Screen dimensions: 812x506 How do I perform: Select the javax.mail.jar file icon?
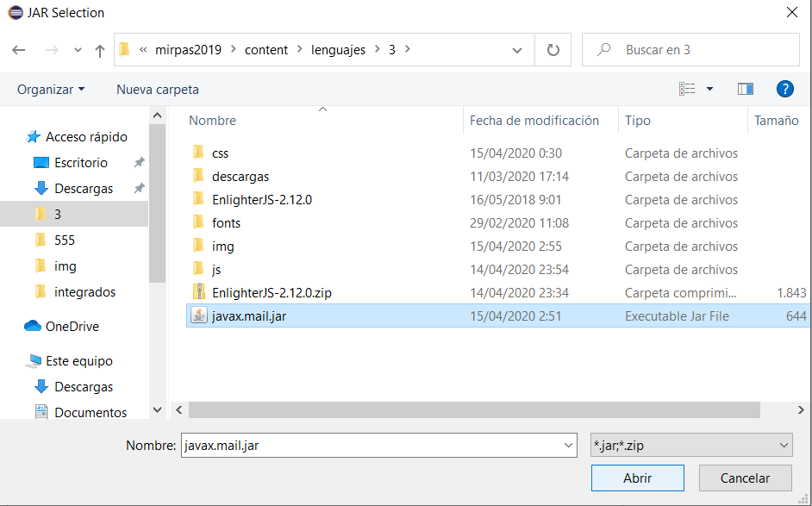coord(199,315)
